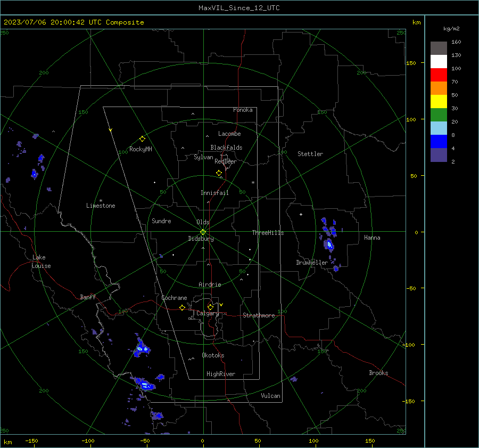Click the Lake Louise label
Screen dimensions: 479x448
point(41,262)
